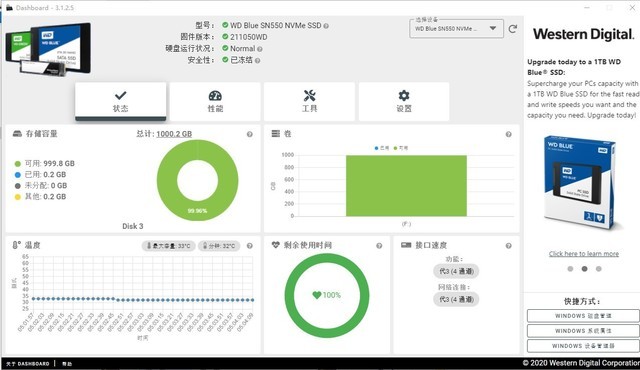The width and height of the screenshot is (640, 370).
Task: Click the capability 代3 (4 通道) badge
Action: tap(456, 271)
